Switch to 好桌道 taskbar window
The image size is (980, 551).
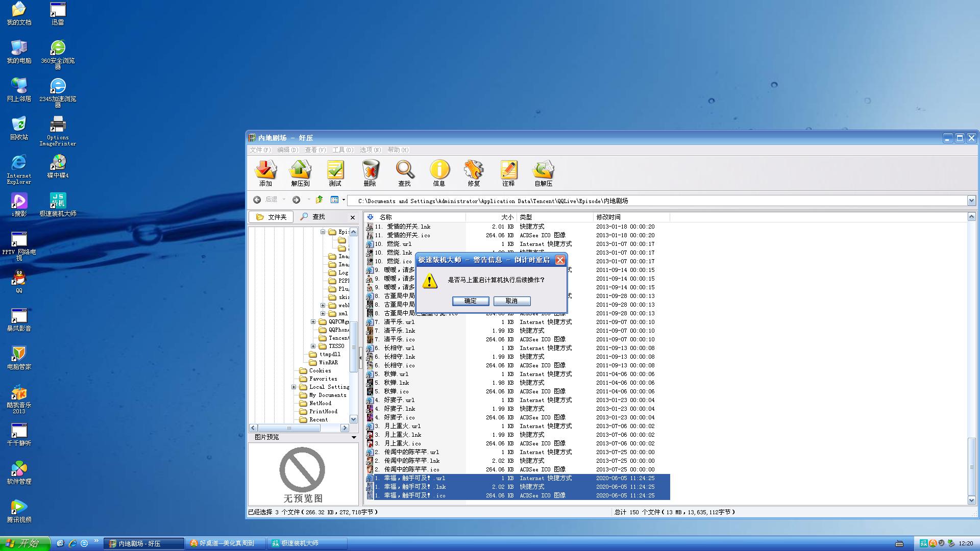pos(225,544)
